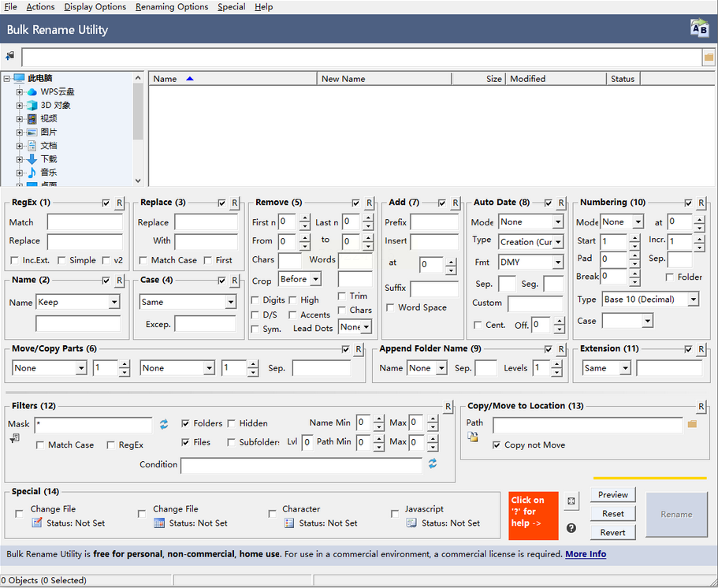Select the 下载 arrow icon
718x588 pixels.
click(x=32, y=159)
